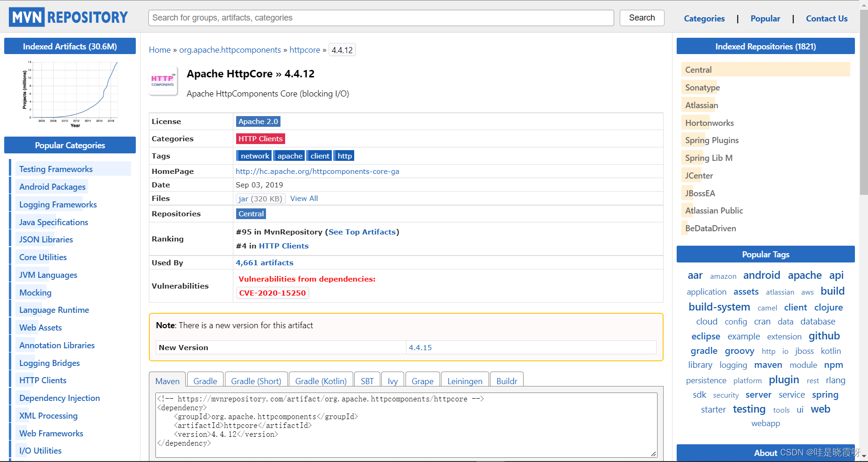Click the Search button

[x=642, y=18]
